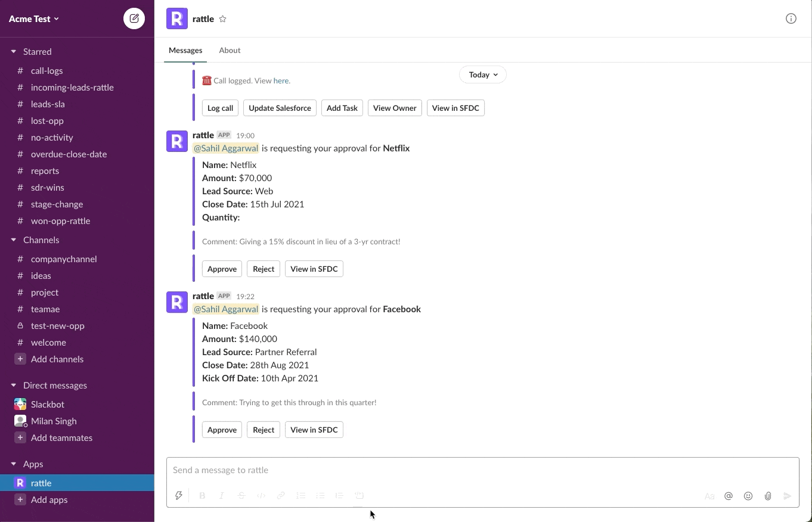
Task: Open the emoji picker
Action: 748,496
